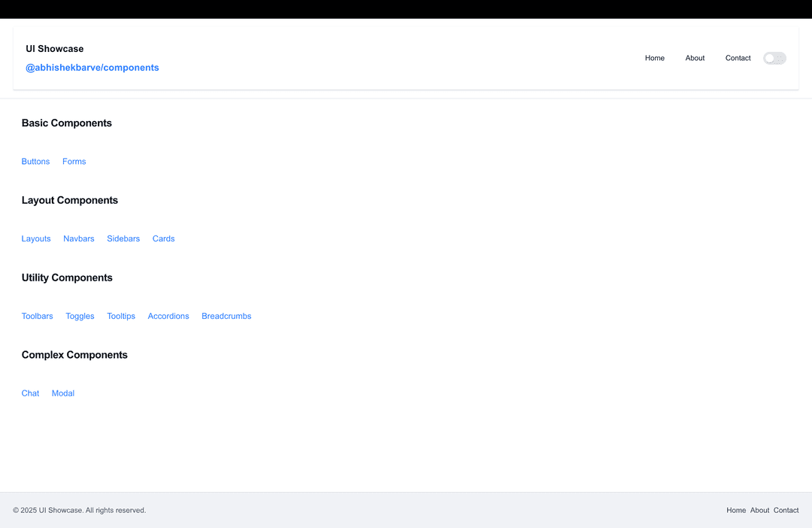Navigate to the Navbars showcase
Image resolution: width=812 pixels, height=528 pixels.
78,238
